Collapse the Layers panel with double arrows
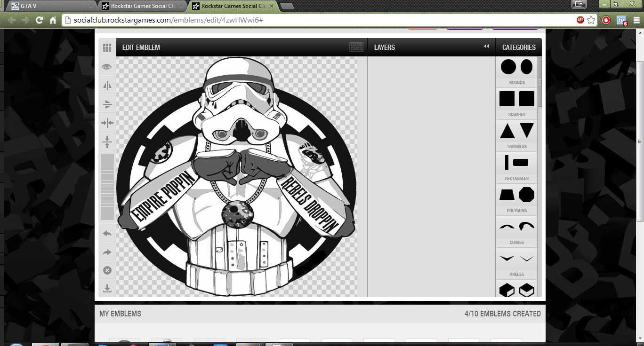Screen dimensions: 644x346 487,47
